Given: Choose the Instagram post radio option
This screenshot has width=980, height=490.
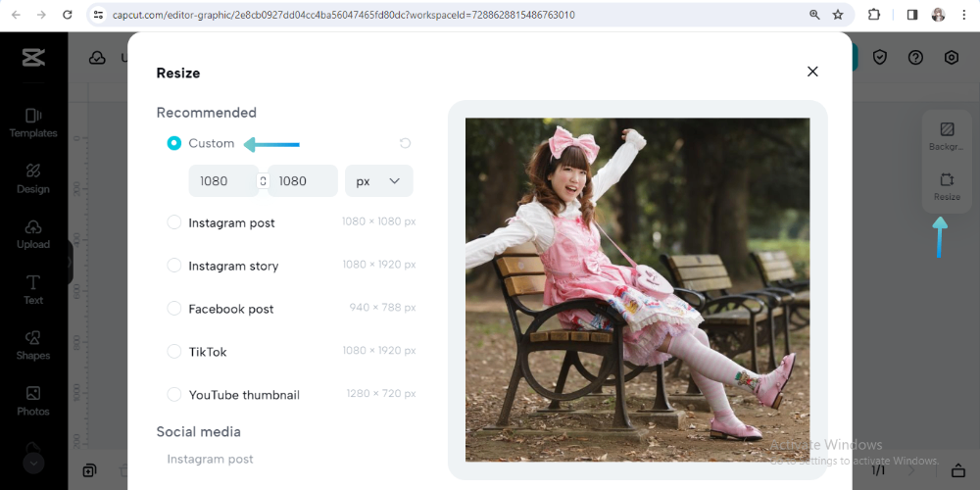Looking at the screenshot, I should 173,222.
